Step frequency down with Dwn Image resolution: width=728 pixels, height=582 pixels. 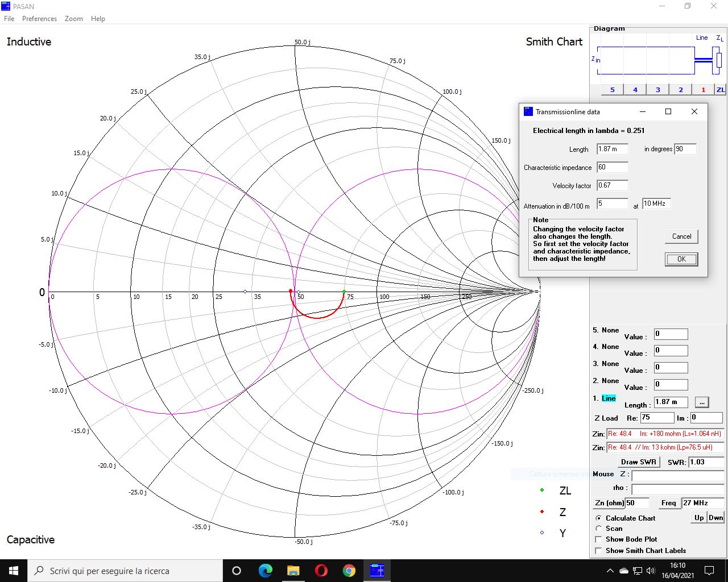715,518
